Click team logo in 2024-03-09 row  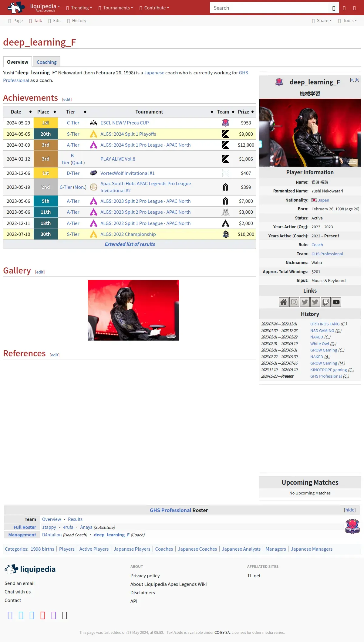point(225,145)
